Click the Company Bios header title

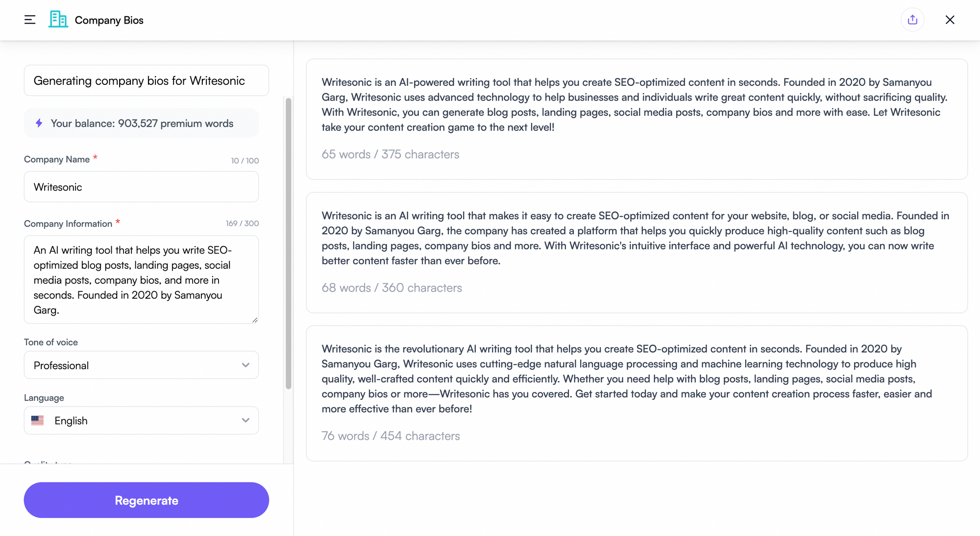(109, 20)
